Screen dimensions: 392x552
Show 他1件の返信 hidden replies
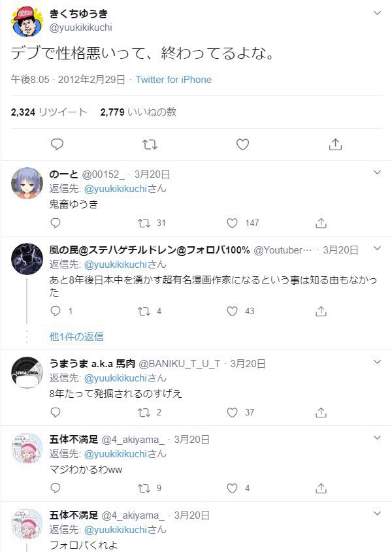click(x=76, y=336)
